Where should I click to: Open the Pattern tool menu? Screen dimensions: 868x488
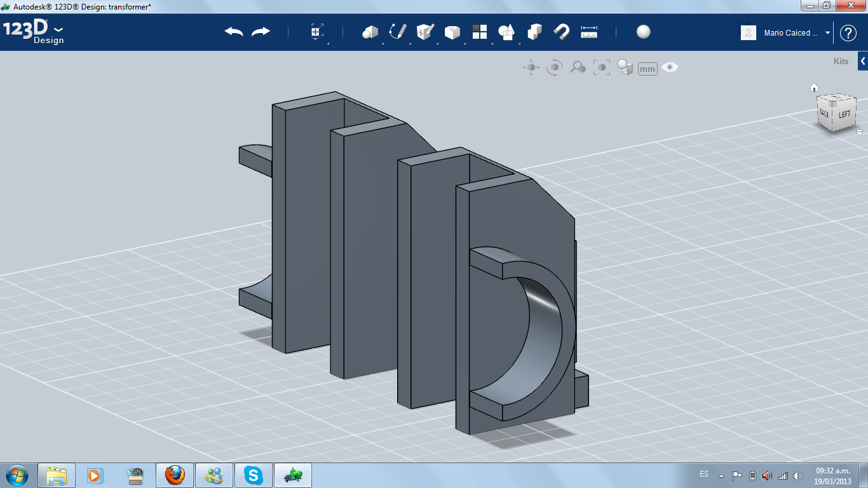pyautogui.click(x=480, y=32)
